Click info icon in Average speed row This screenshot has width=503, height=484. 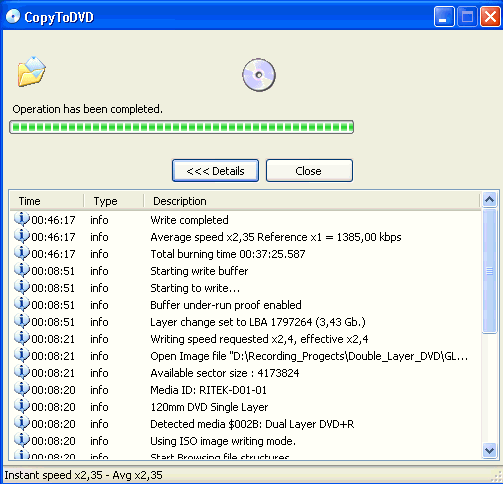tap(22, 236)
